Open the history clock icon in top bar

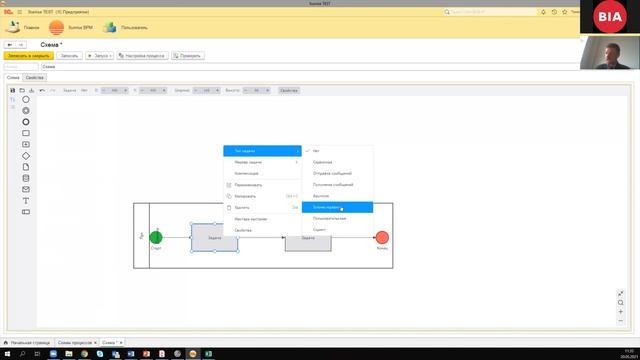click(x=554, y=12)
